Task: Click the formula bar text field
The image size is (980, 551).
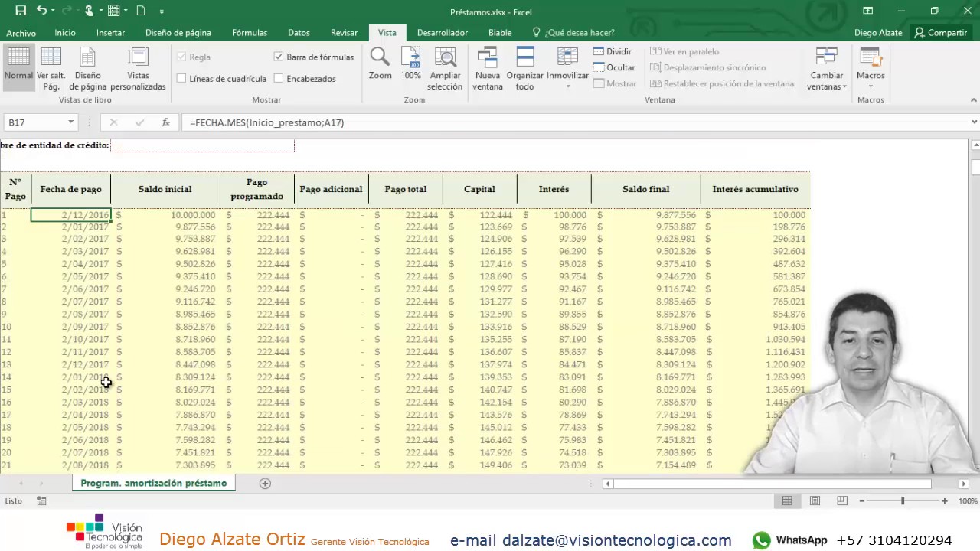Action: pos(574,122)
